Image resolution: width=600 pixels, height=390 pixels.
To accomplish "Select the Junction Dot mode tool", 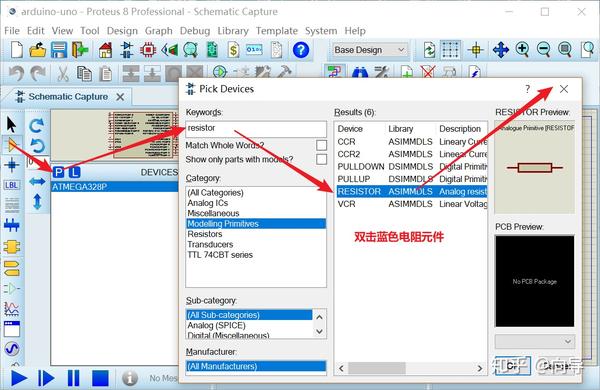I will [12, 165].
